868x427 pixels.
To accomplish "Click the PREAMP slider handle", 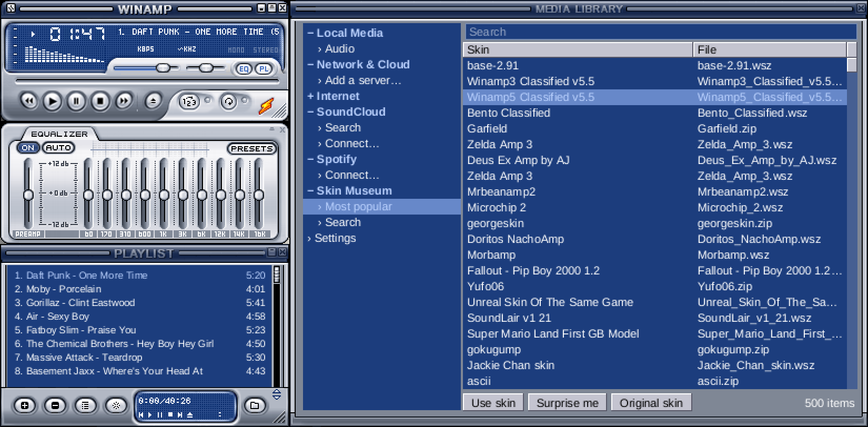I will click(28, 195).
